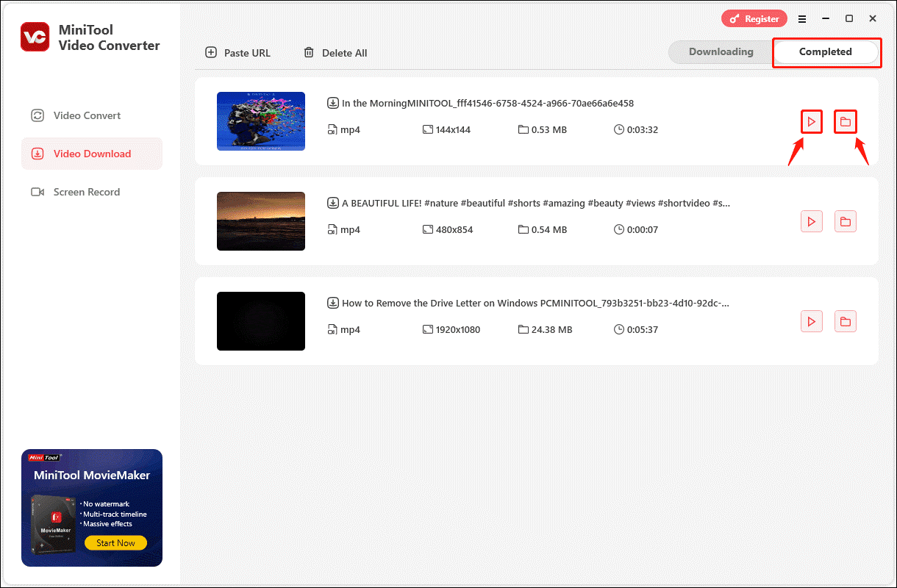The width and height of the screenshot is (897, 588).
Task: Click download icon before In the Morning title
Action: click(x=333, y=104)
